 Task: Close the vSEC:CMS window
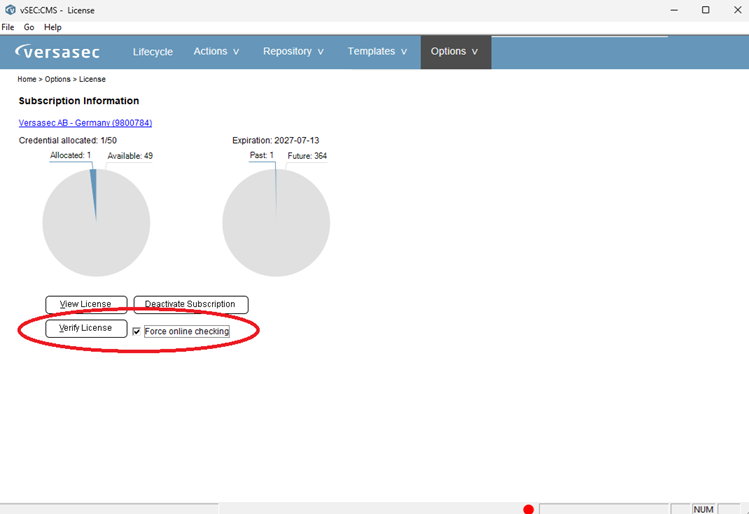pyautogui.click(x=737, y=10)
